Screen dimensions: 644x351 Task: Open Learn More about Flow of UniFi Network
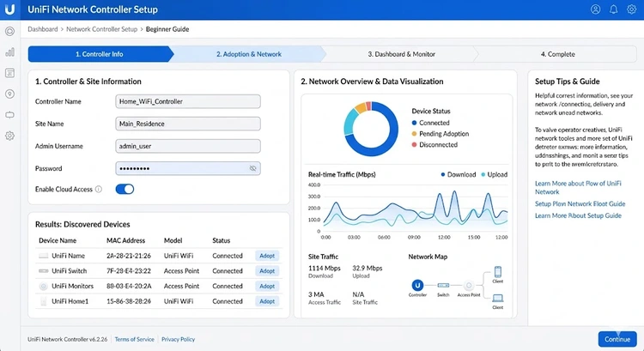578,188
